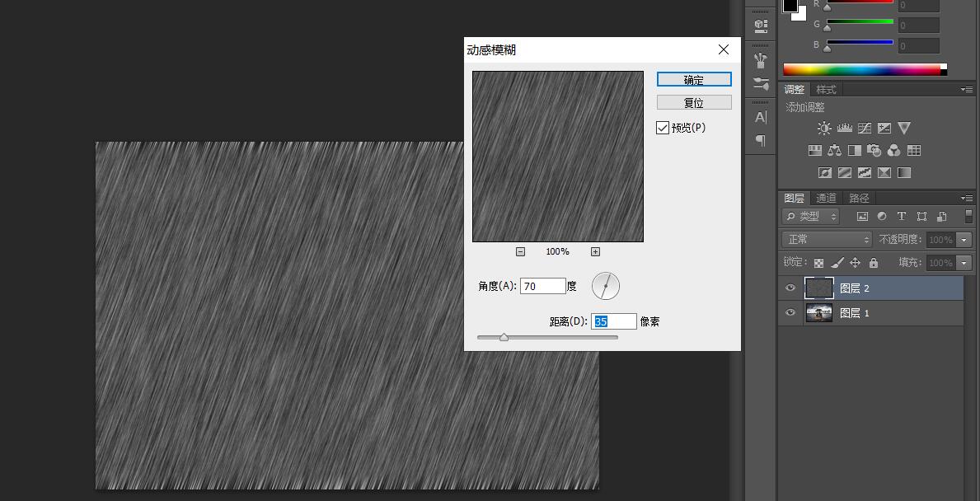
Task: Switch to the 通道 tab
Action: (x=827, y=198)
